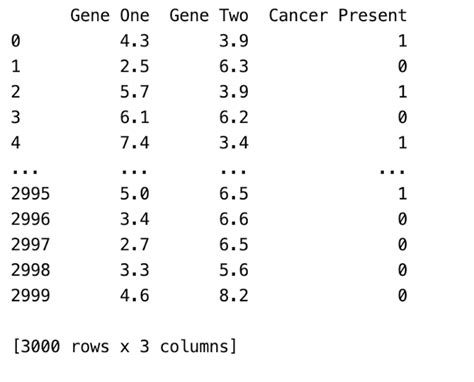This screenshot has width=474, height=382.
Task: Select row index 0
Action: tap(16, 41)
